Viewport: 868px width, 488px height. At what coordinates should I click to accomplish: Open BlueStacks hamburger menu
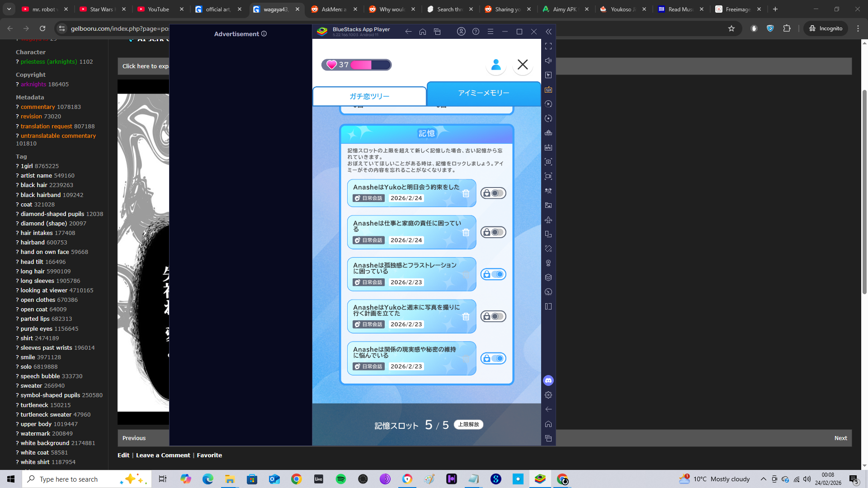[x=491, y=32]
